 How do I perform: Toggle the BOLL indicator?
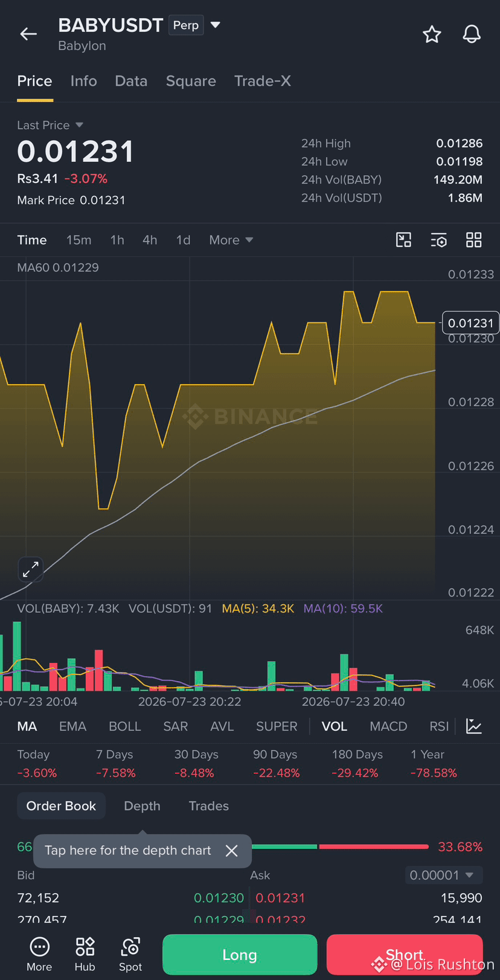coord(125,726)
